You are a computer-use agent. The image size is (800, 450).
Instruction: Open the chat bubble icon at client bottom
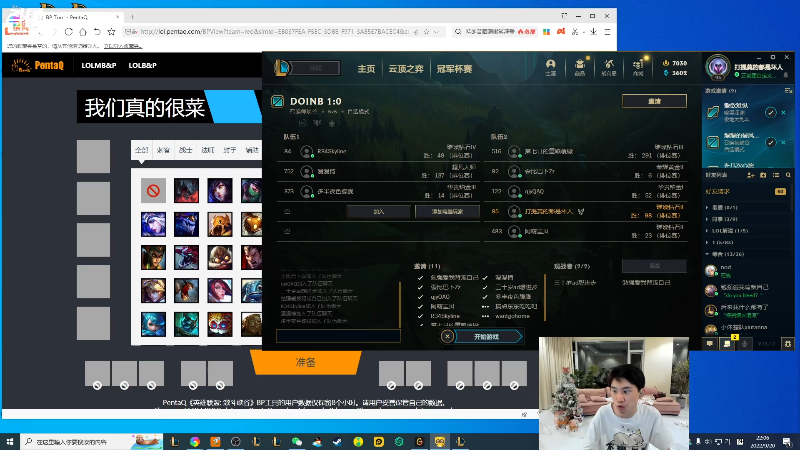pos(710,344)
